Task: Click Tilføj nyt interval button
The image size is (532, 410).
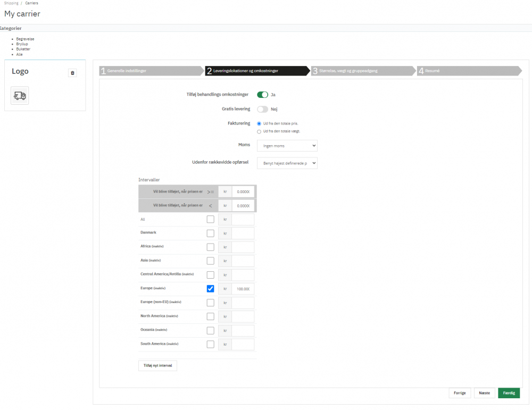Action: tap(158, 365)
